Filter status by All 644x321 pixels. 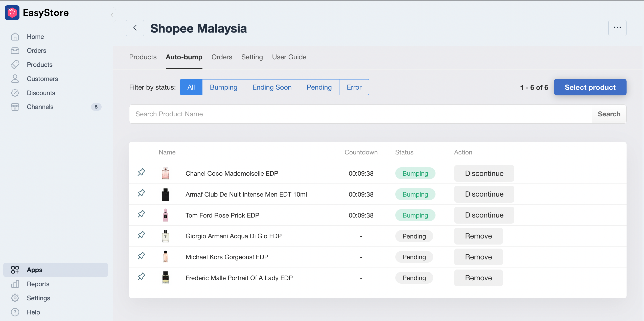191,87
